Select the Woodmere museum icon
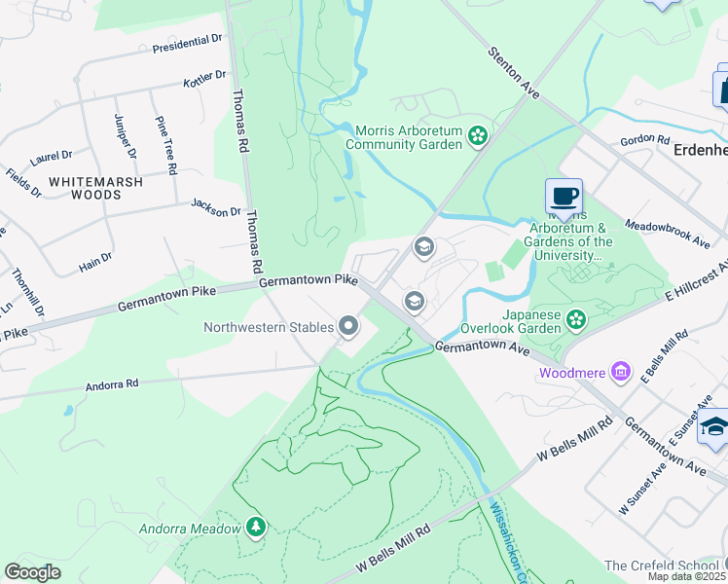The height and width of the screenshot is (584, 728). [x=621, y=373]
